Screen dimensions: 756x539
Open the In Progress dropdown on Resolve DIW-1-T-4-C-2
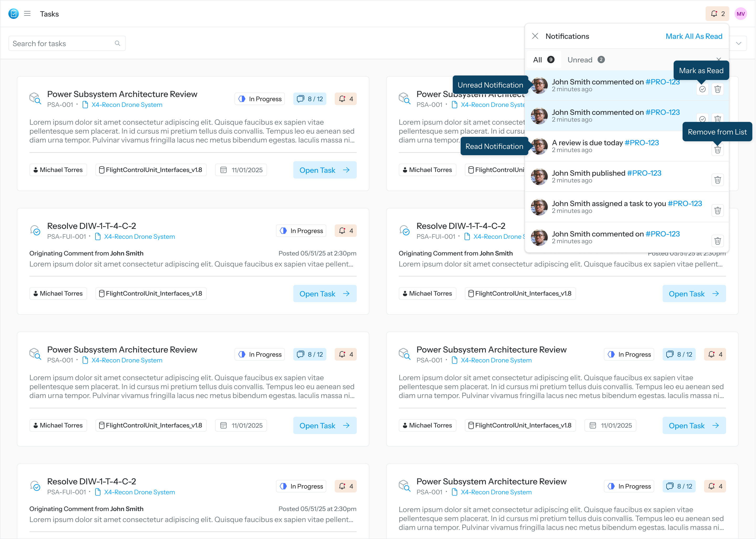tap(301, 230)
